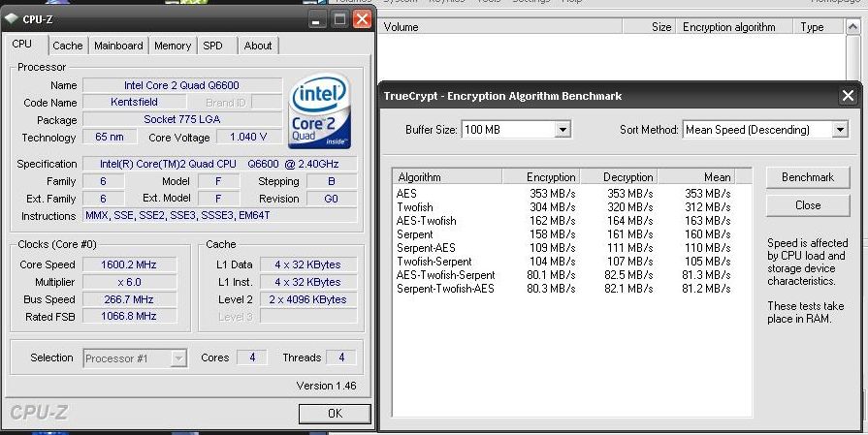The height and width of the screenshot is (435, 868).
Task: Click the Revision value G0
Action: pos(331,199)
